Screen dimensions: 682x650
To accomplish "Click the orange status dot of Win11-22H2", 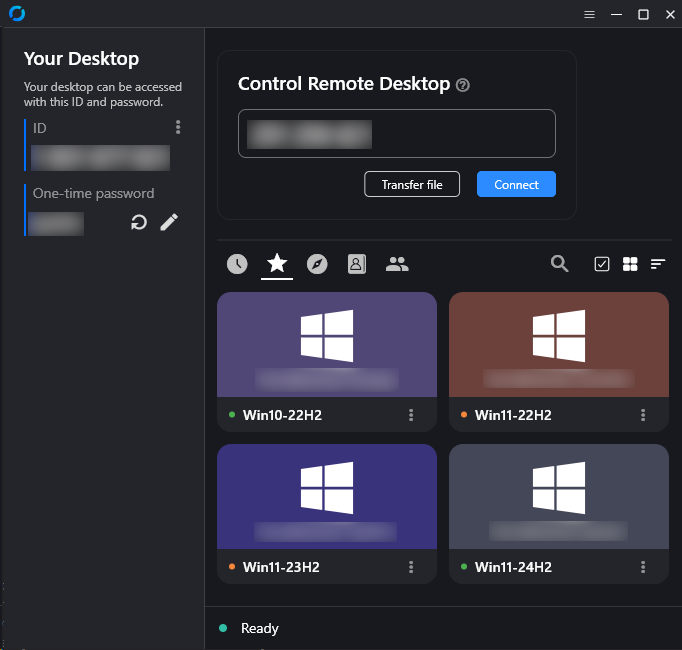I will [x=464, y=415].
